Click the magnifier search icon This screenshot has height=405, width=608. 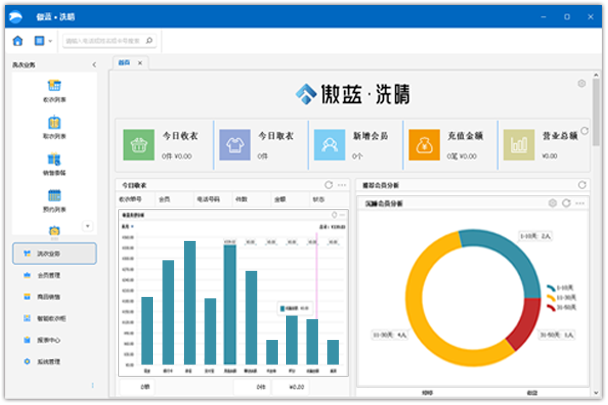[149, 41]
